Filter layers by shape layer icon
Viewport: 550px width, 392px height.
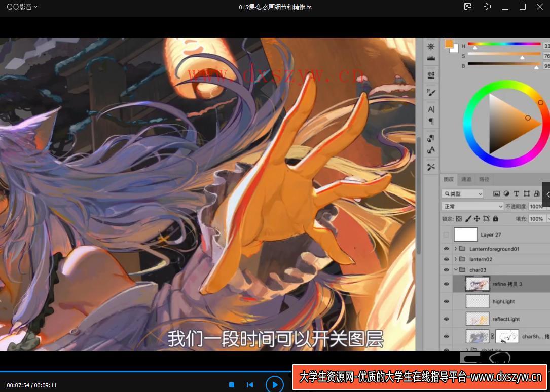tap(527, 194)
